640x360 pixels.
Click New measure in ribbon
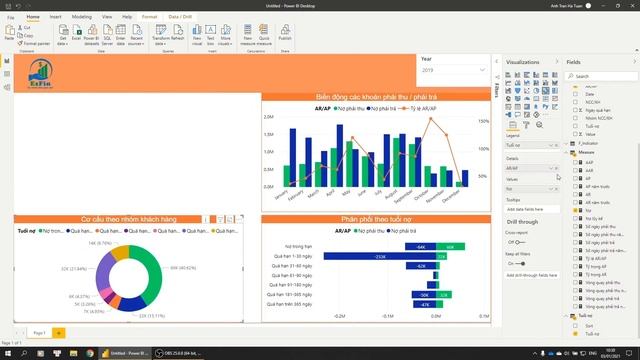point(247,35)
